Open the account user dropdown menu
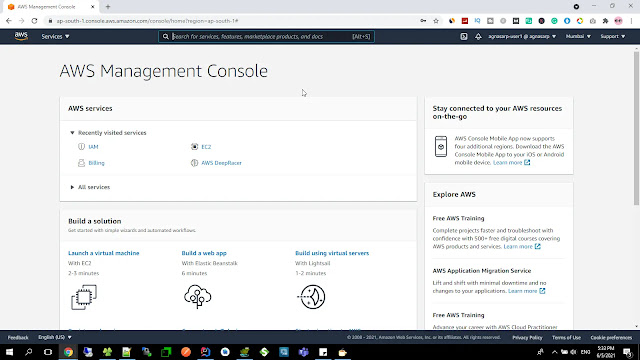 pos(522,36)
